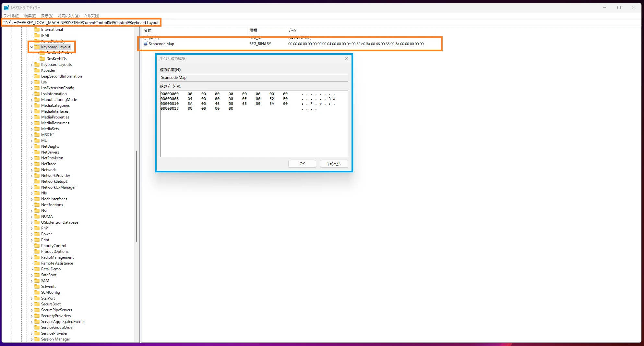
Task: Click the PnP folder icon
Action: click(37, 228)
